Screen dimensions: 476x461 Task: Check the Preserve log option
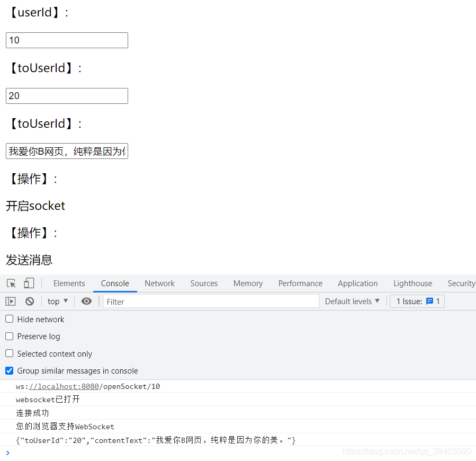coord(8,336)
